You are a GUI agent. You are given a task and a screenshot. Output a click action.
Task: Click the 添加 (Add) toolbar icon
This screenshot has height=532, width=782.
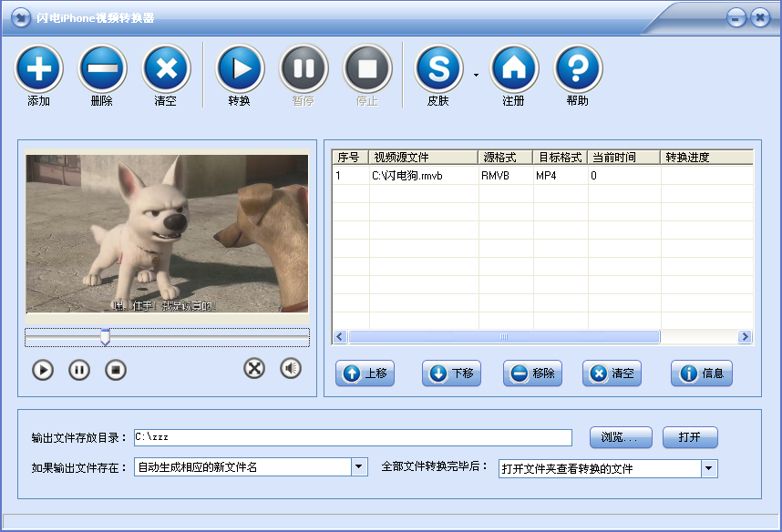pos(39,69)
